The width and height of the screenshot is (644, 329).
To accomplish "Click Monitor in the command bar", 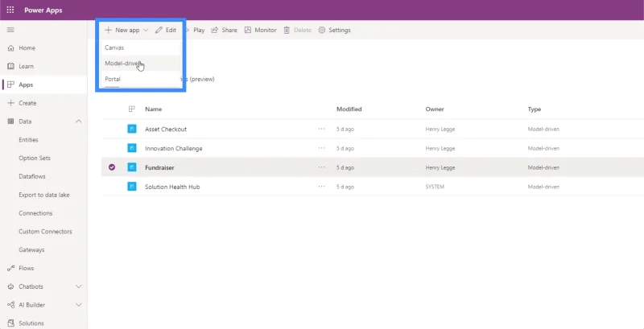I will pyautogui.click(x=260, y=30).
